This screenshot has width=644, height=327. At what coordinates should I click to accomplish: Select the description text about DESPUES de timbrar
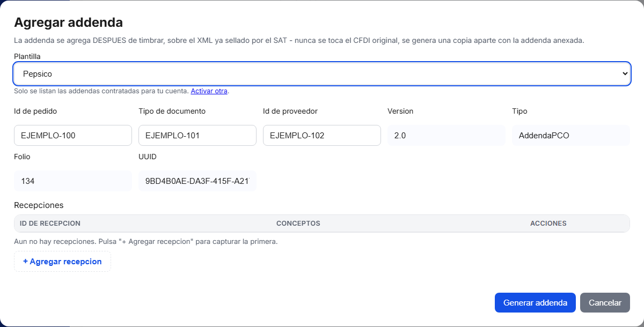[299, 40]
